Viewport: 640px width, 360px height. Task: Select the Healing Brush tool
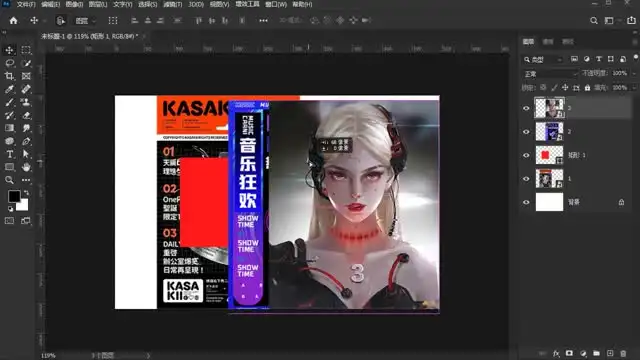pyautogui.click(x=26, y=89)
